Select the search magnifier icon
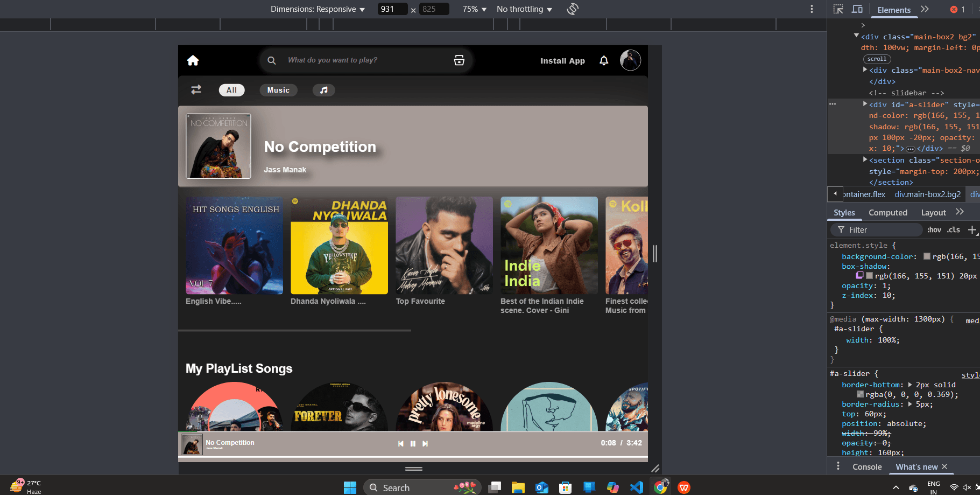The width and height of the screenshot is (980, 495). click(272, 60)
